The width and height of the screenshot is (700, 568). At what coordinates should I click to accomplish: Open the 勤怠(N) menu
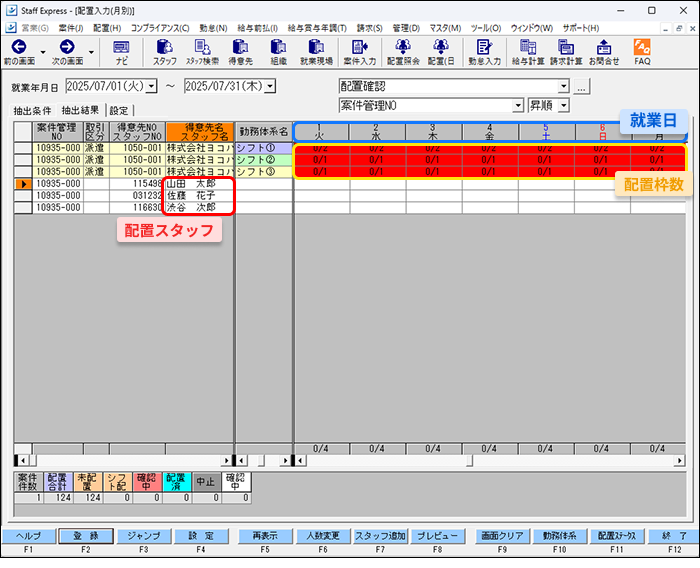(213, 28)
